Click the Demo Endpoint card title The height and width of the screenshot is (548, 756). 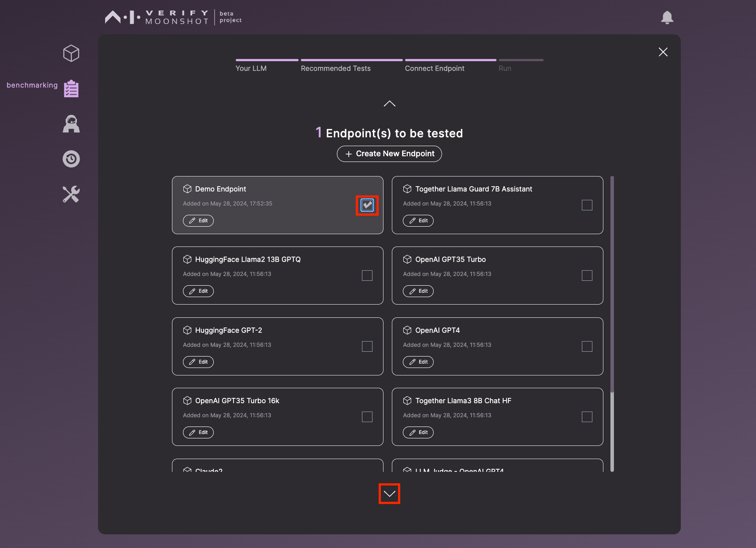[x=221, y=189]
